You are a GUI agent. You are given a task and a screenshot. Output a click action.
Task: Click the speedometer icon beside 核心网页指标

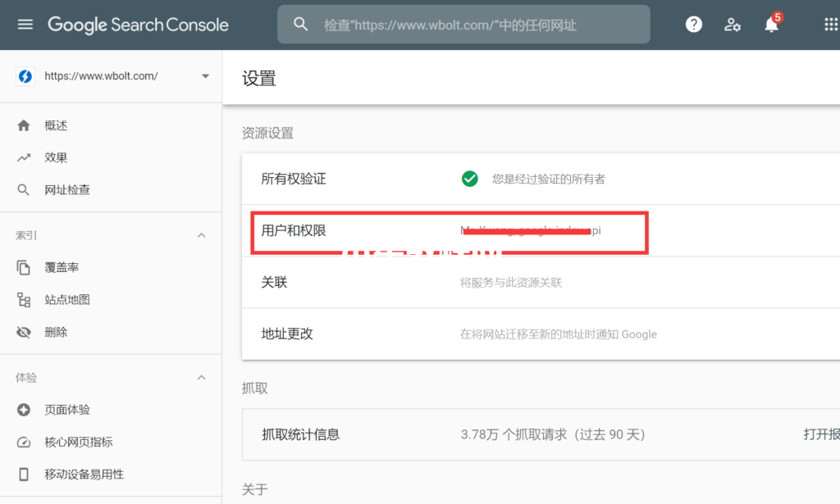tap(24, 442)
